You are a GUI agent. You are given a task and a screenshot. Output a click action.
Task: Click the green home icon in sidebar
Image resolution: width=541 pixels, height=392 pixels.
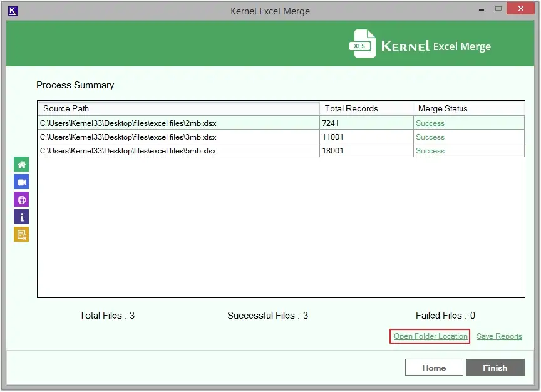click(x=21, y=165)
